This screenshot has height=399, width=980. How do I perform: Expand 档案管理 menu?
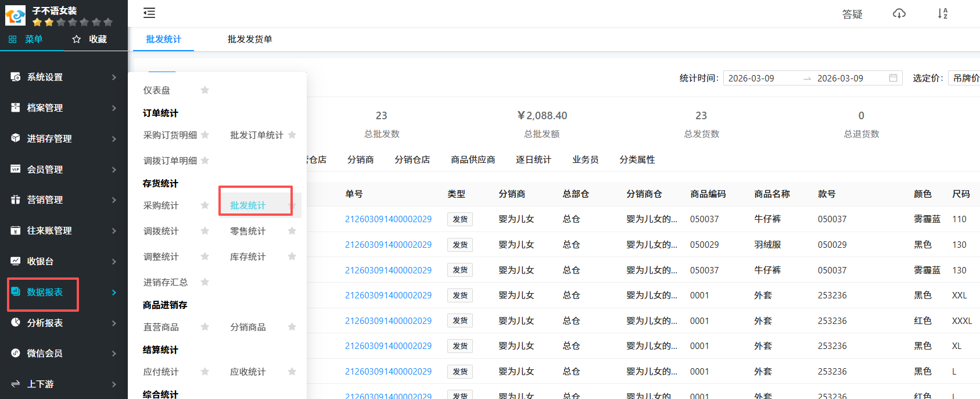[x=64, y=108]
